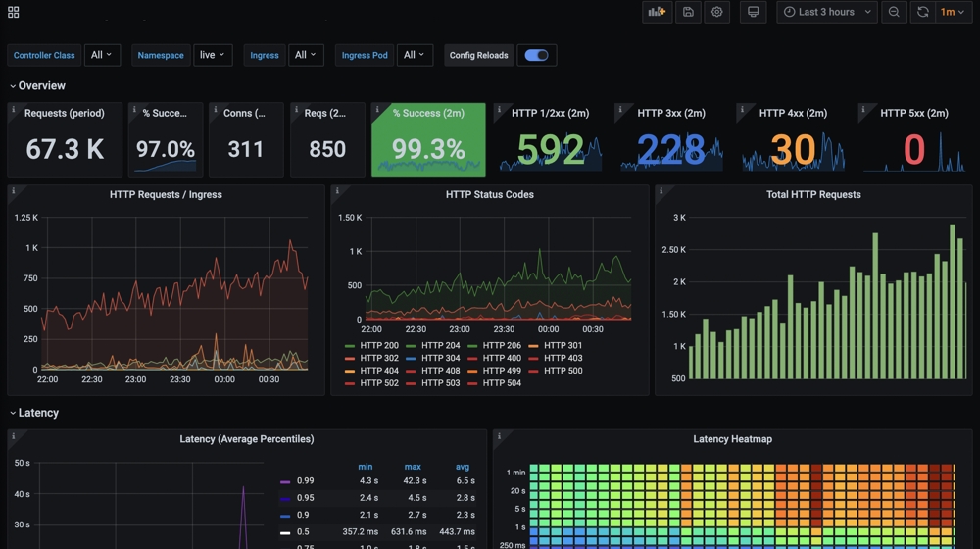Click the Namespace variable label
This screenshot has height=549, width=980.
[161, 55]
